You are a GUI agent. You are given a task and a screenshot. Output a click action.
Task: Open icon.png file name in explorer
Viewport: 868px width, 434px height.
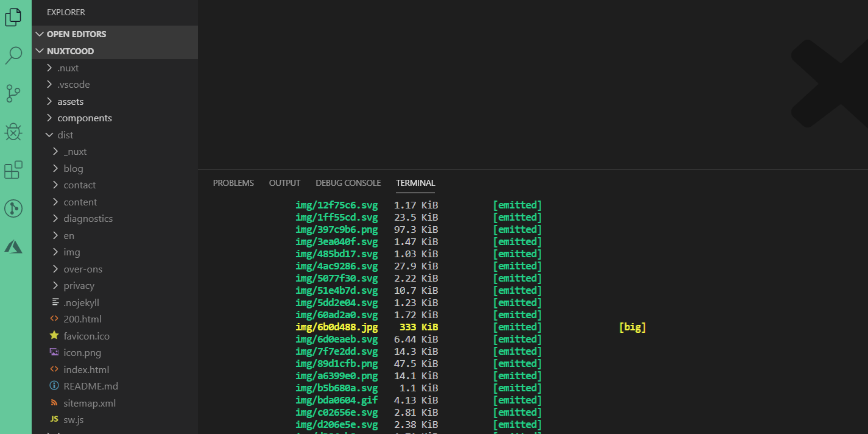point(82,352)
